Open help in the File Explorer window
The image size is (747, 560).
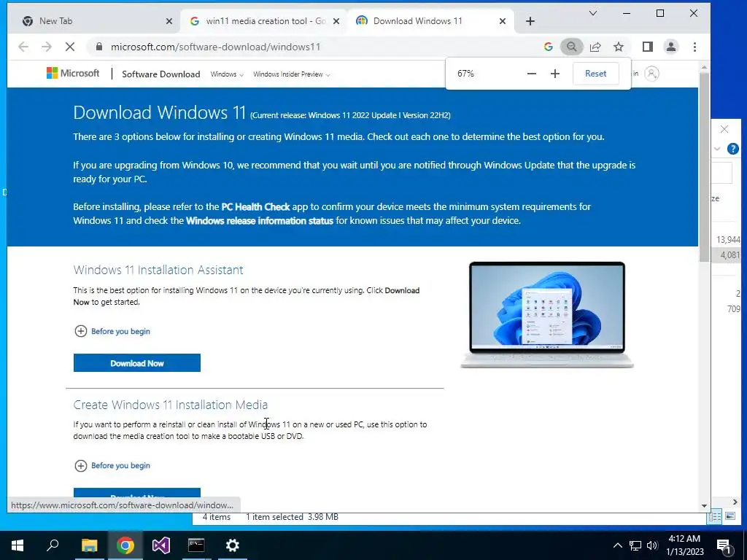(732, 149)
